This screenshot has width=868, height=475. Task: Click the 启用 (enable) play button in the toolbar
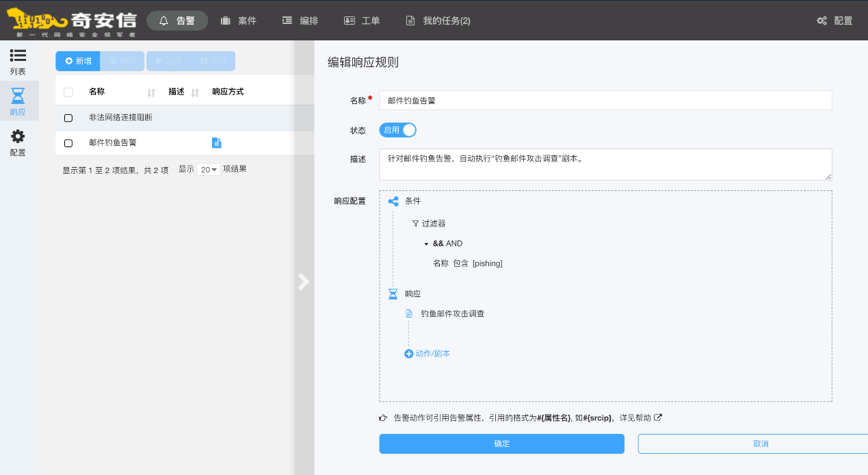[168, 61]
